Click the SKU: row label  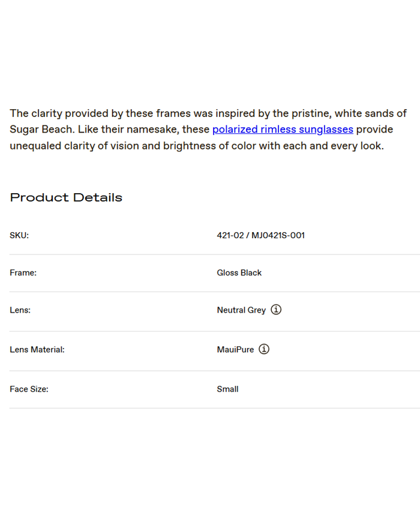(19, 235)
